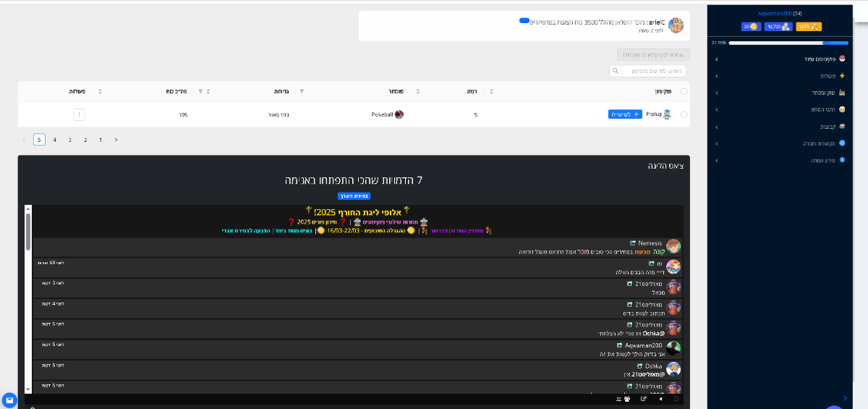Image resolution: width=868 pixels, height=409 pixels.
Task: Click the lightning bolt icon in the sidebar
Action: click(842, 76)
